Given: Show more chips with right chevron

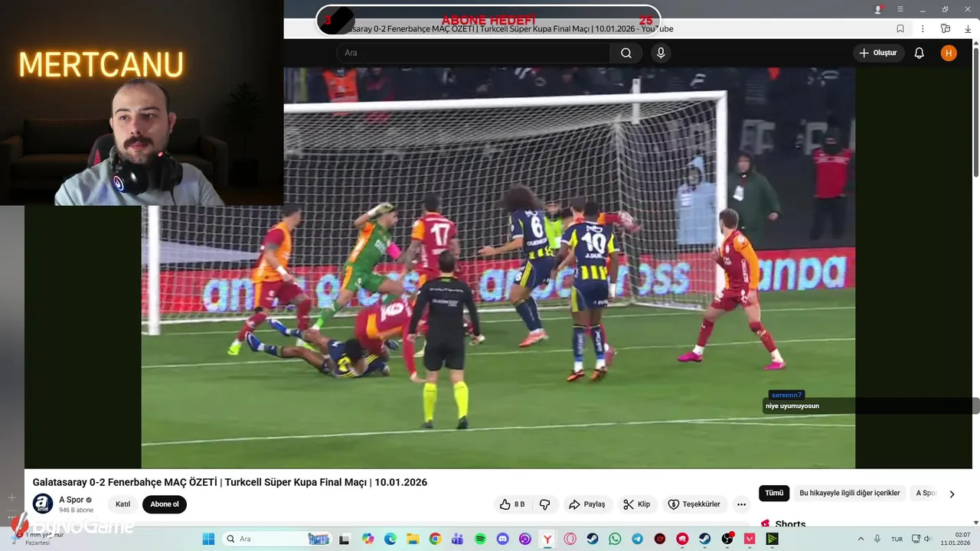Looking at the screenshot, I should coord(952,494).
